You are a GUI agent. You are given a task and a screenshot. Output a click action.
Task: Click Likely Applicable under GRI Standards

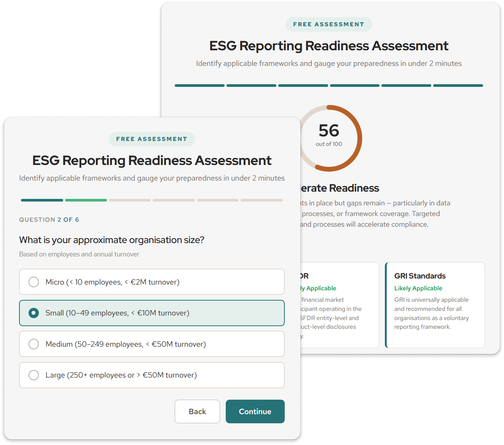click(x=418, y=288)
